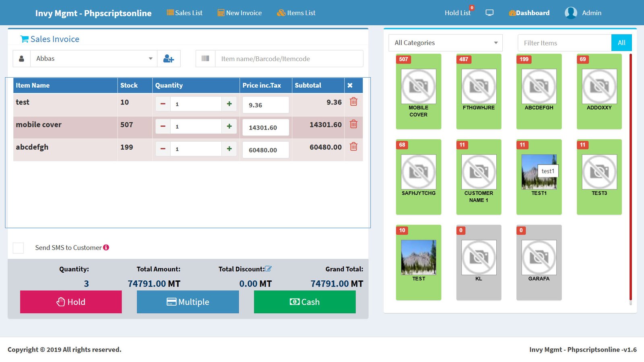Open the Admin user menu
This screenshot has width=644, height=362.
pos(583,13)
